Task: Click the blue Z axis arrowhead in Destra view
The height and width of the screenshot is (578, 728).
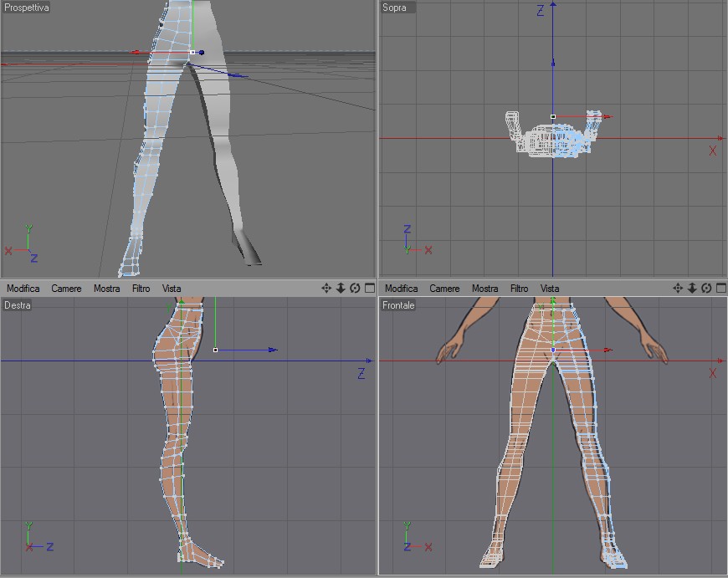Action: [273, 350]
